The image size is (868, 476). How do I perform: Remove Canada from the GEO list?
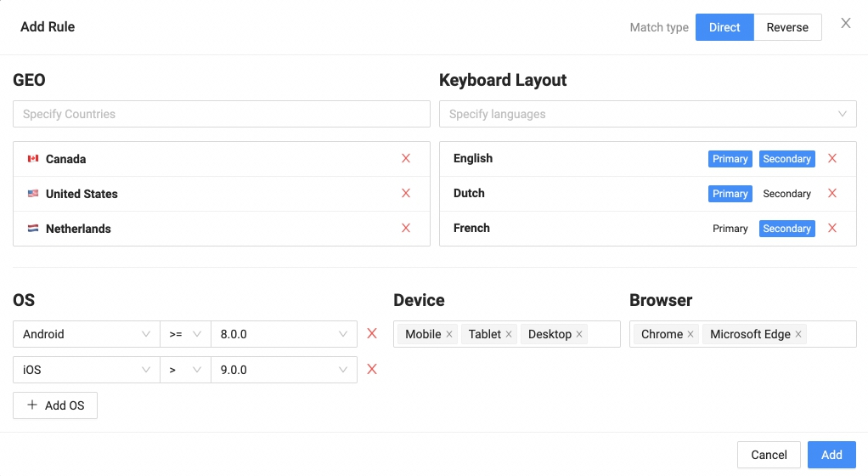[406, 159]
